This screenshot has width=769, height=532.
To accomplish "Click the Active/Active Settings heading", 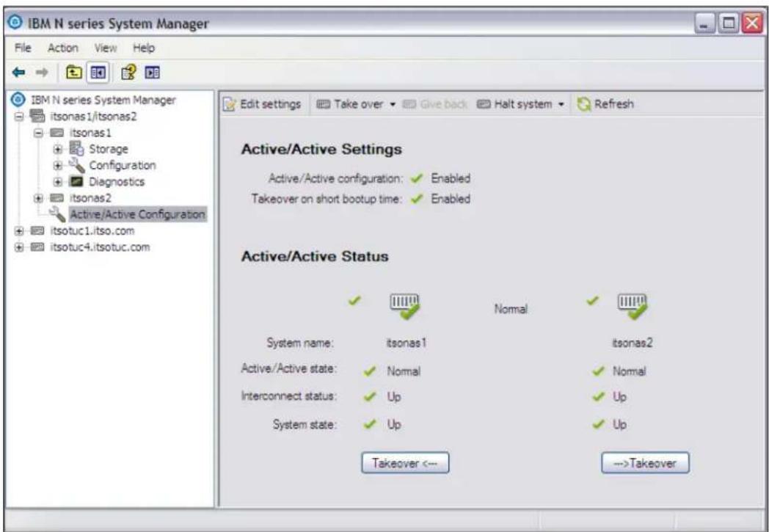I will click(321, 149).
